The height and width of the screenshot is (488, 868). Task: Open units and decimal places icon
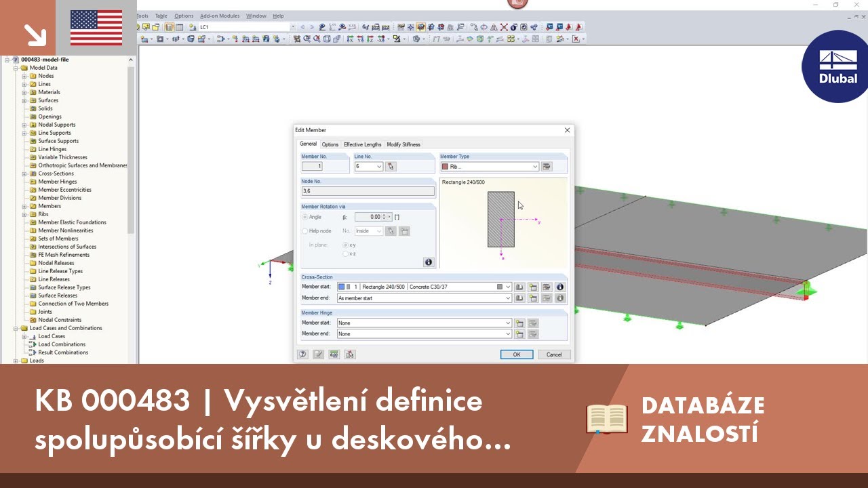point(334,354)
